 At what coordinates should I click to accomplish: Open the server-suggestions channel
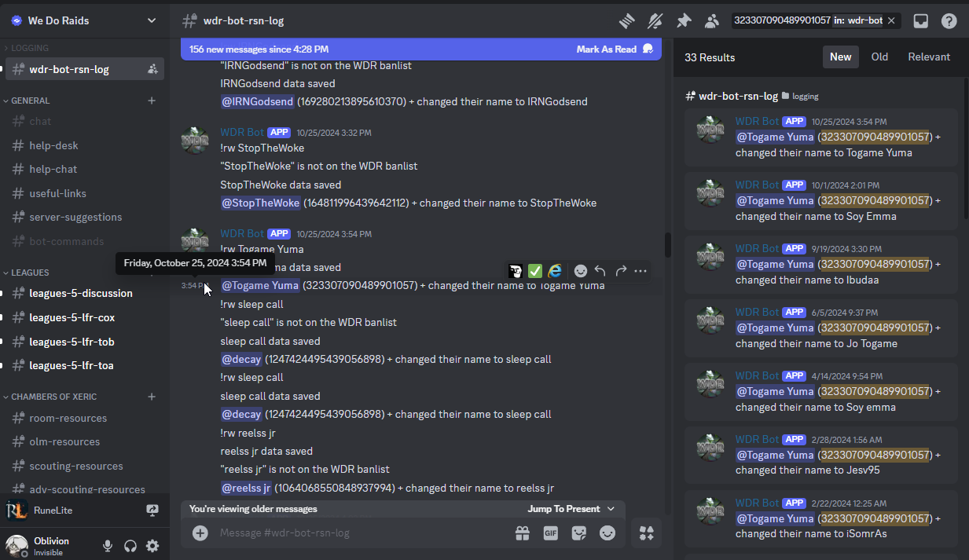(85, 217)
